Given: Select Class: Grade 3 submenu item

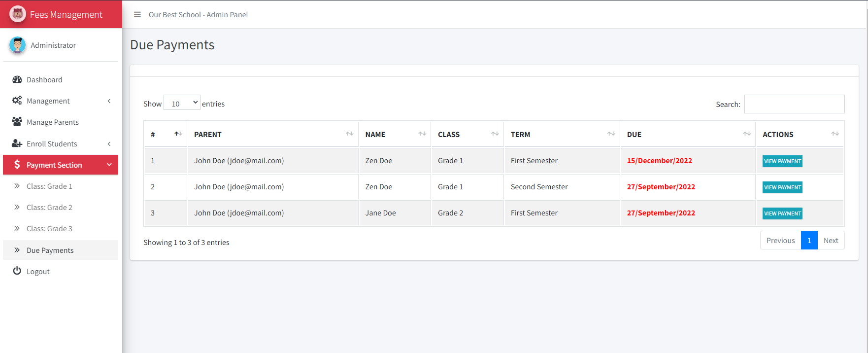Looking at the screenshot, I should pos(61,228).
